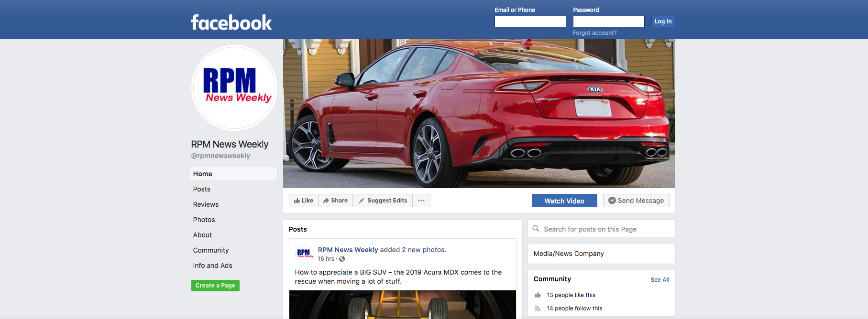The width and height of the screenshot is (868, 319).
Task: Open the red Kia cover photo
Action: (x=479, y=114)
